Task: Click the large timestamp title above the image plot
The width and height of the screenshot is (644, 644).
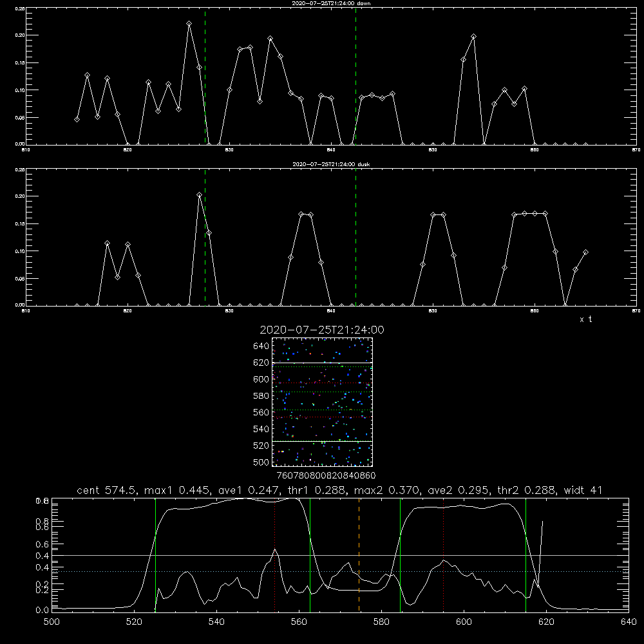Action: 322,330
